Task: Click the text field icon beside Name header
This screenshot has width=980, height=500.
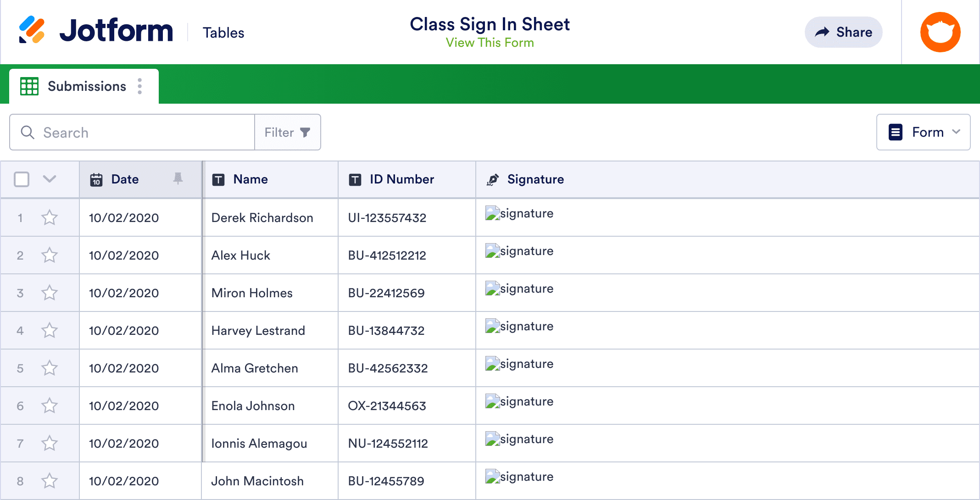Action: pyautogui.click(x=219, y=179)
